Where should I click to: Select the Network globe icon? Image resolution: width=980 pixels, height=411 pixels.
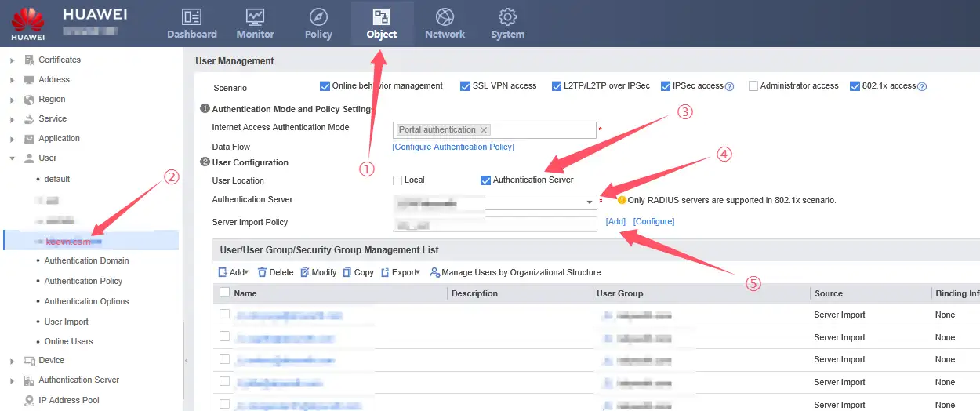pyautogui.click(x=445, y=17)
